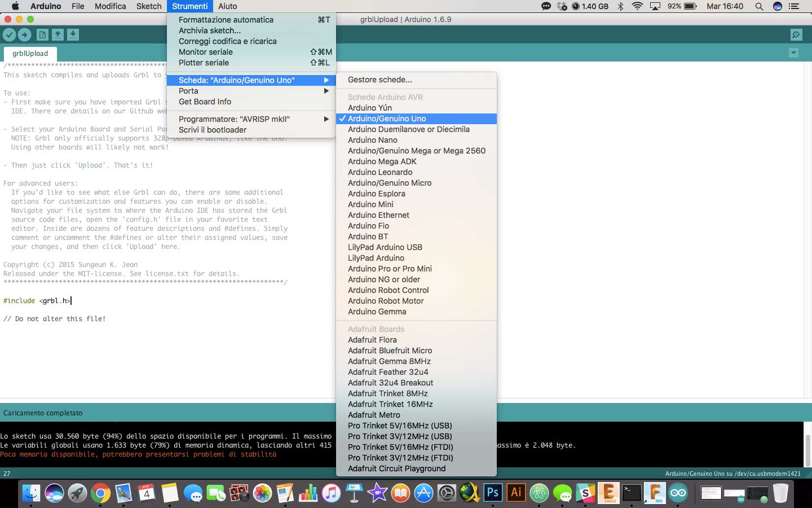Open Monitor seriale from the menu
The width and height of the screenshot is (812, 508).
coord(251,52)
